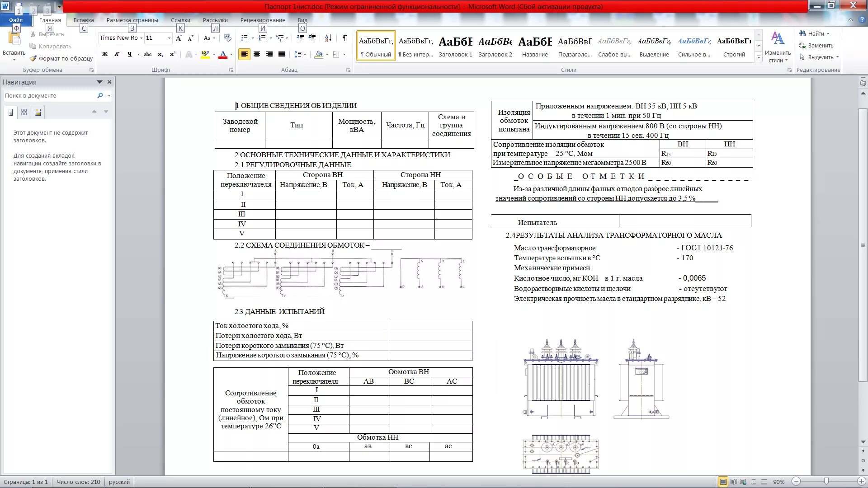
Task: Start a bulleted list
Action: [244, 38]
